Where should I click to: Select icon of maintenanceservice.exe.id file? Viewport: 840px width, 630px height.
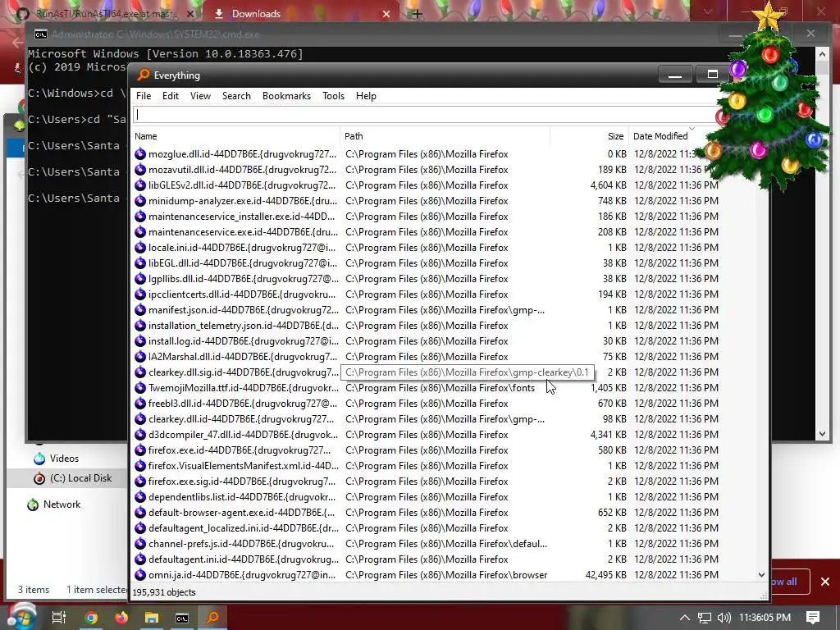139,232
